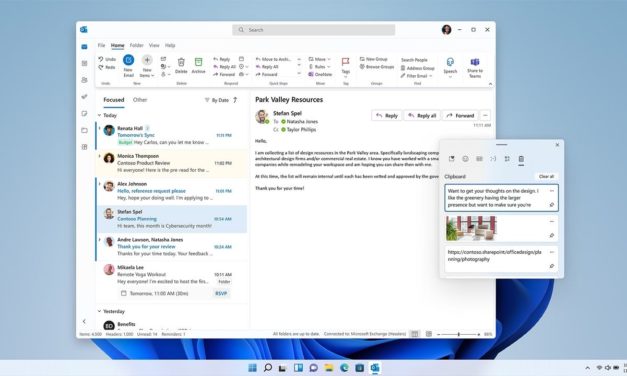The height and width of the screenshot is (376, 627).
Task: Open the New Items dropdown
Action: click(x=147, y=66)
